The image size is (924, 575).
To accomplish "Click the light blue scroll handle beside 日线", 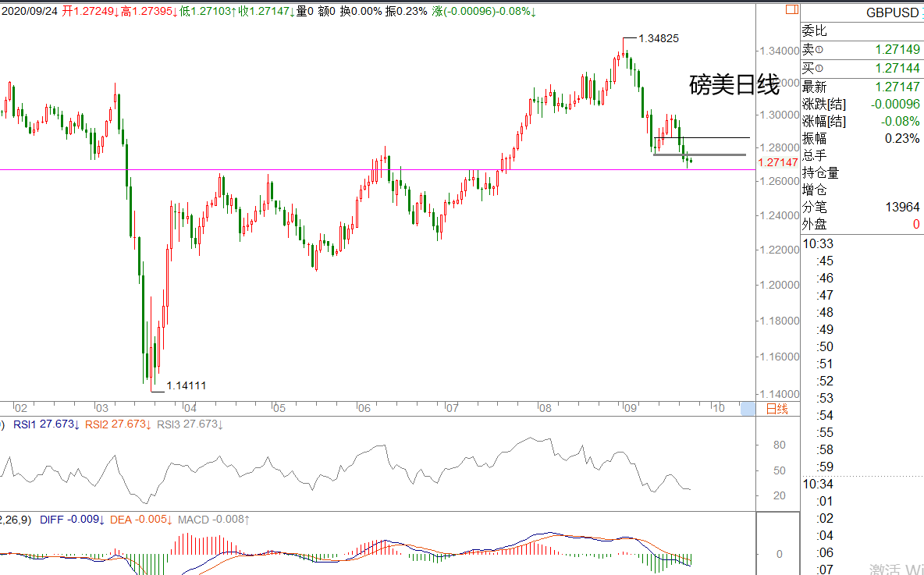I will (x=748, y=408).
